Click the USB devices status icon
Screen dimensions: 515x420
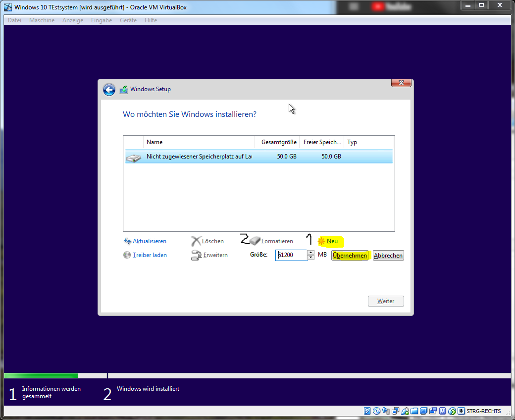pos(405,411)
